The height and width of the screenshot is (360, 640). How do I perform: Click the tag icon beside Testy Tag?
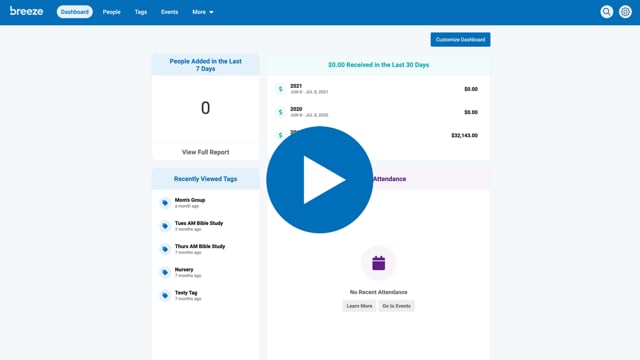[x=165, y=296]
